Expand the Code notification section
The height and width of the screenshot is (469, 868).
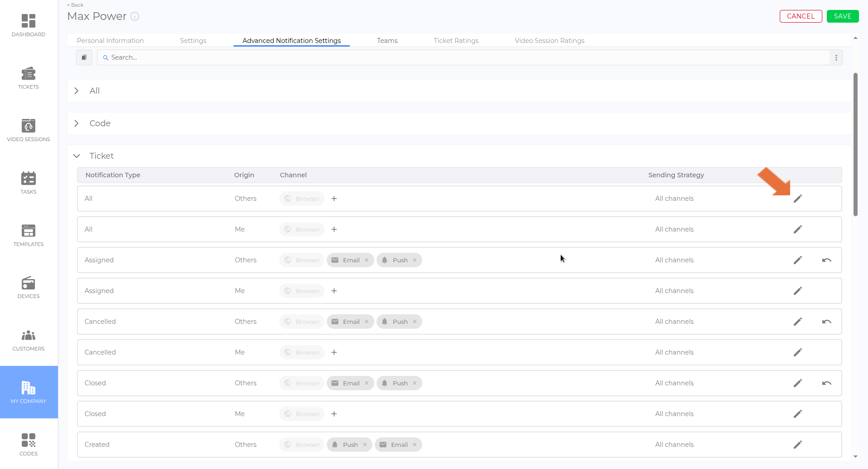point(76,123)
